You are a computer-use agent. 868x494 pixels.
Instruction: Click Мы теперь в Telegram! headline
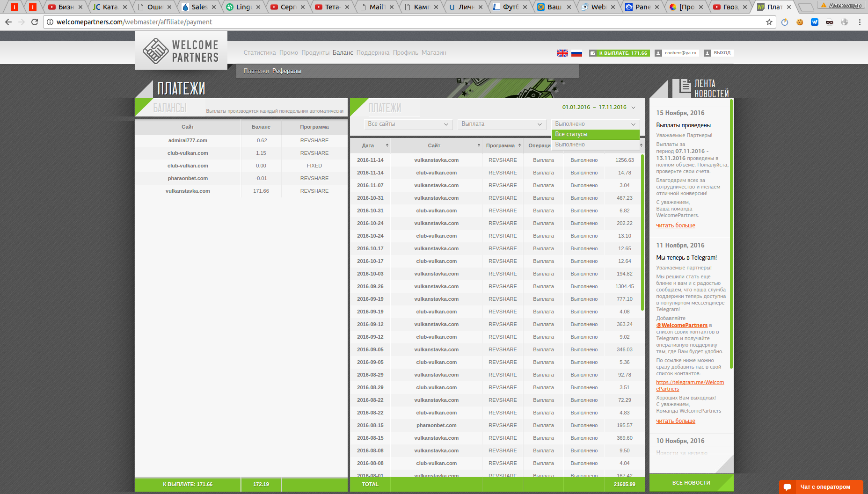(686, 258)
